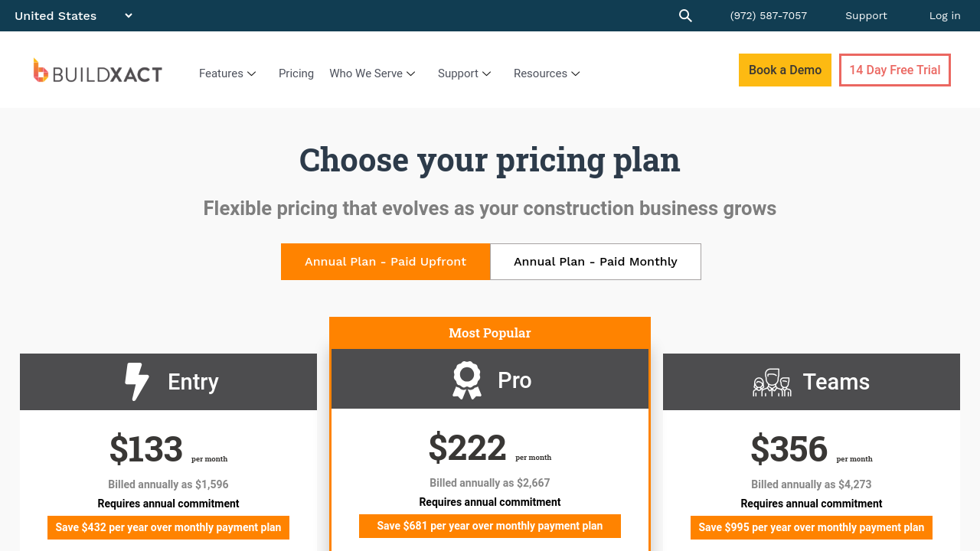Open the United States country dropdown
This screenshot has width=980, height=551.
click(x=73, y=16)
